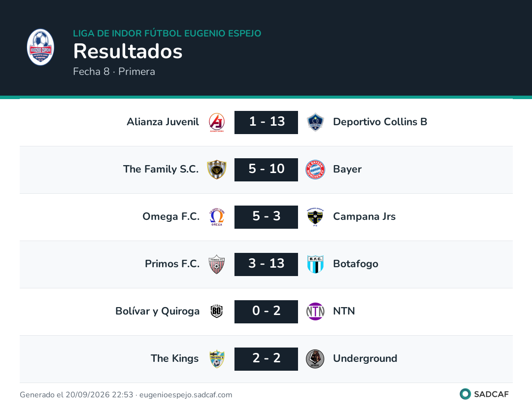
Task: Click the Liga de Indor Fútbol Eugenio Espejo heading
Action: coord(167,33)
